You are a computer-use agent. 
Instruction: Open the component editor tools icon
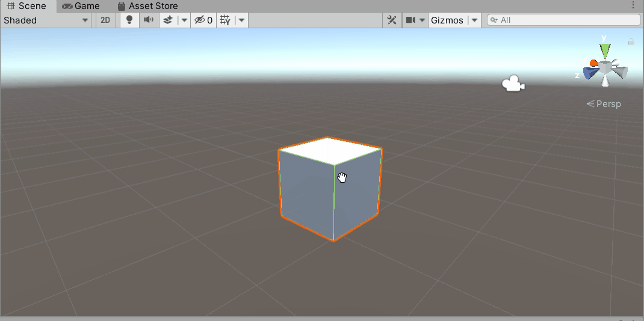pos(392,20)
